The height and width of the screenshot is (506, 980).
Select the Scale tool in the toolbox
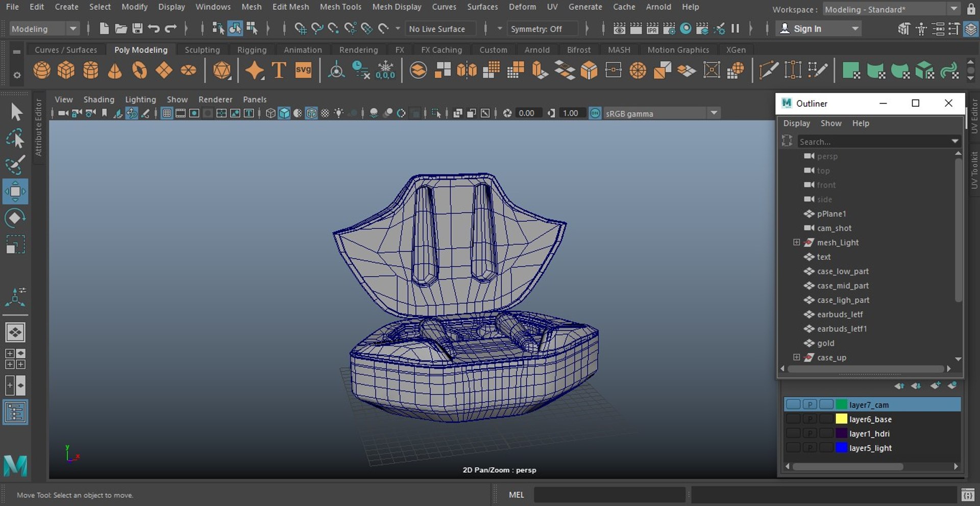tap(15, 245)
